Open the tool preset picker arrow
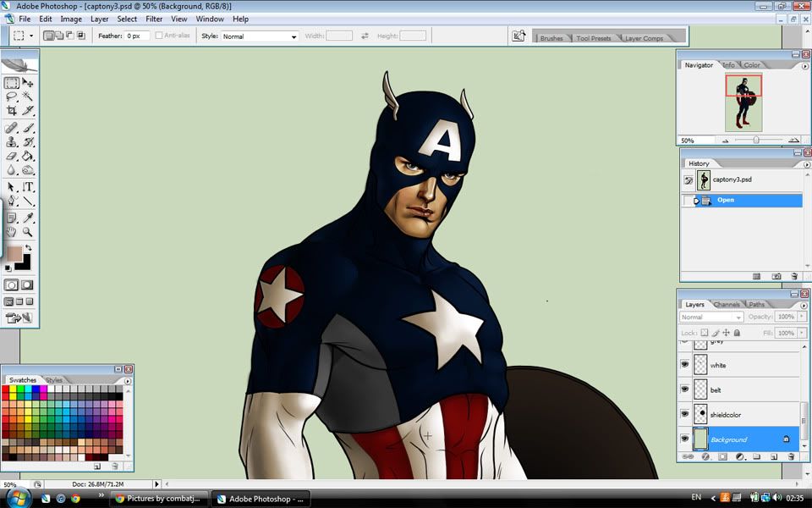Screen dimensions: 812x508 [31, 36]
